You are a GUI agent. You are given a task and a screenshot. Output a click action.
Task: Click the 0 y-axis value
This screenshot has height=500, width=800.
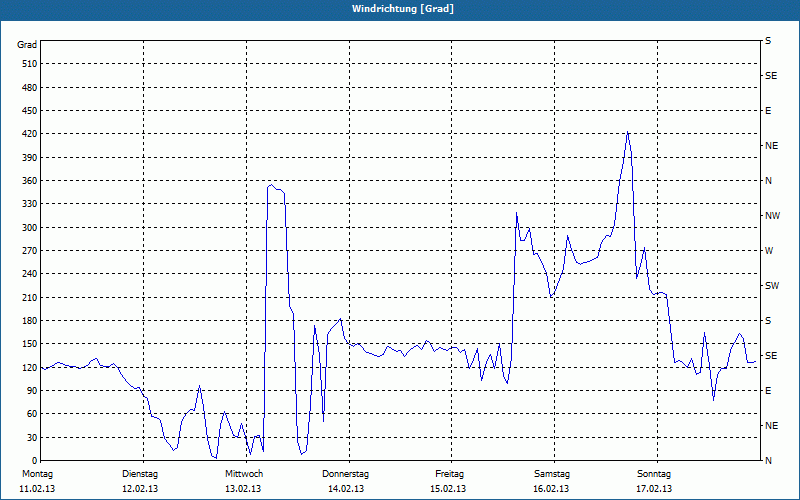point(35,461)
